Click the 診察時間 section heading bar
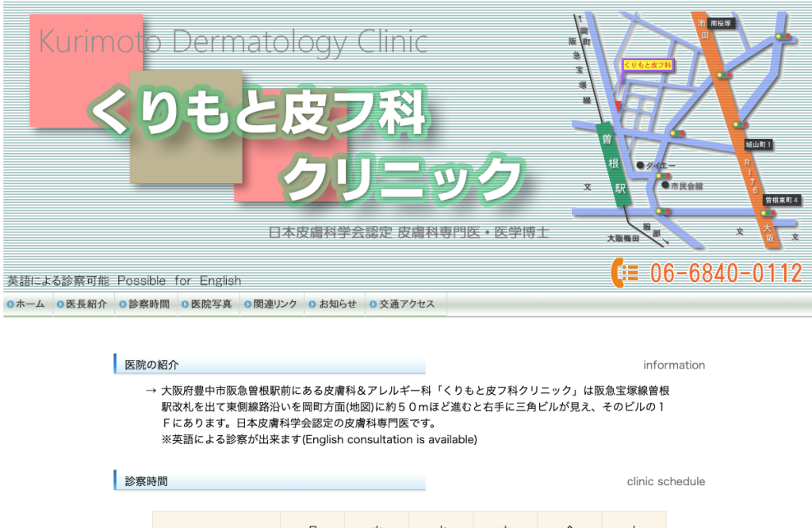 [x=270, y=481]
